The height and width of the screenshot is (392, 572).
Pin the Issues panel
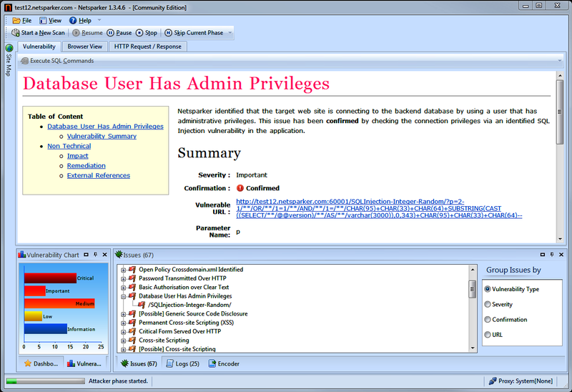552,255
